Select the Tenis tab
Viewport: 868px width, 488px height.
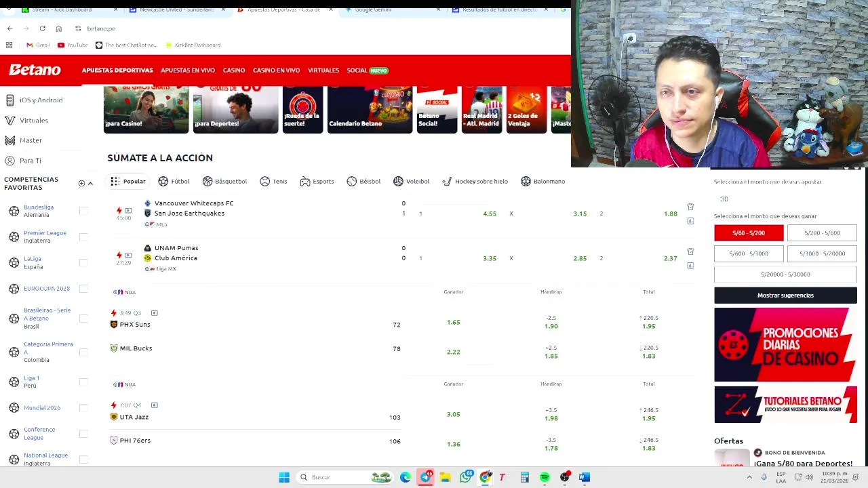pos(273,181)
